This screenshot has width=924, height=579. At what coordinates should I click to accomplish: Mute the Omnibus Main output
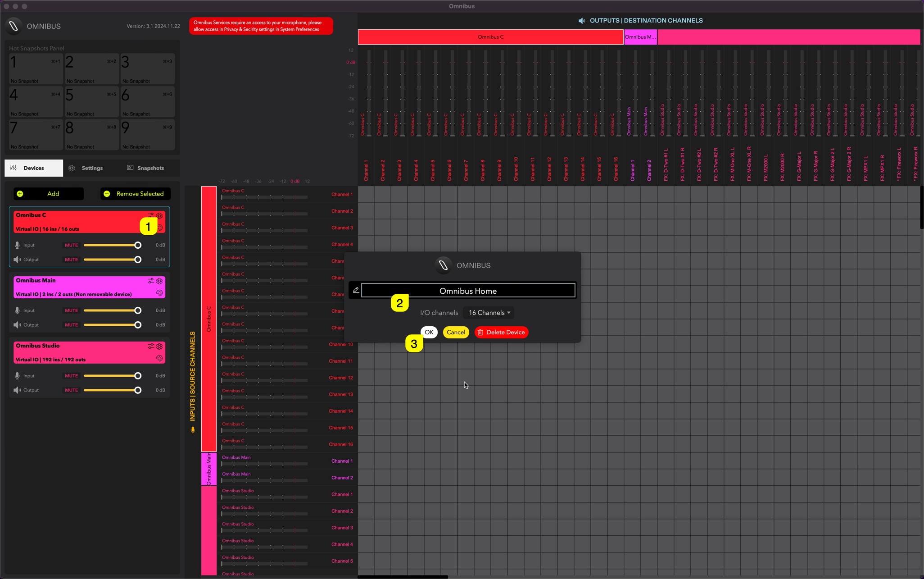[x=71, y=325]
